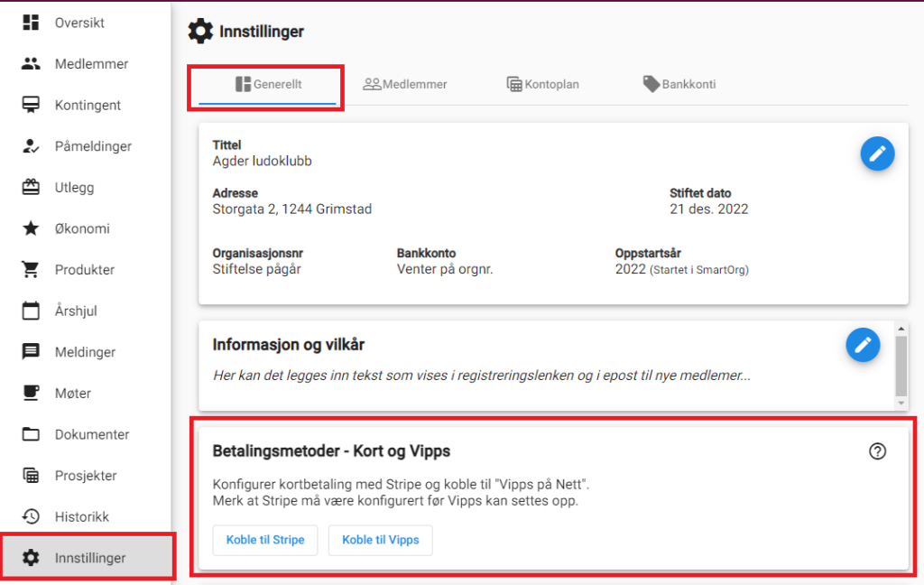Select address Storgata 2, 1244 Grimstad
The image size is (924, 585).
pos(292,209)
